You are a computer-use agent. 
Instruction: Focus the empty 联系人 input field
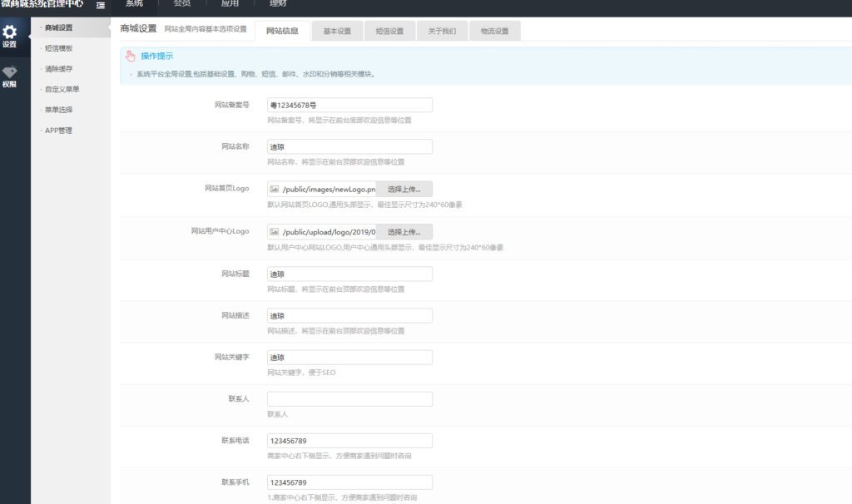(x=349, y=399)
